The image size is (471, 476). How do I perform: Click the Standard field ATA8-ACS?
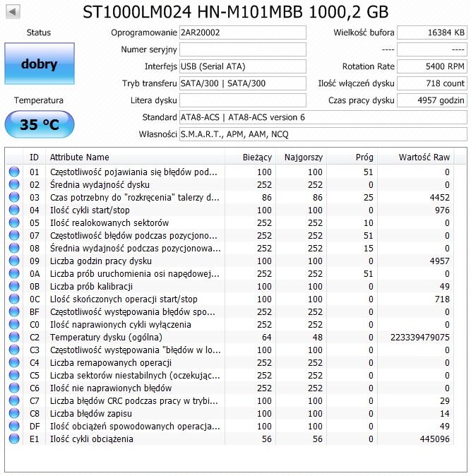tap(323, 117)
